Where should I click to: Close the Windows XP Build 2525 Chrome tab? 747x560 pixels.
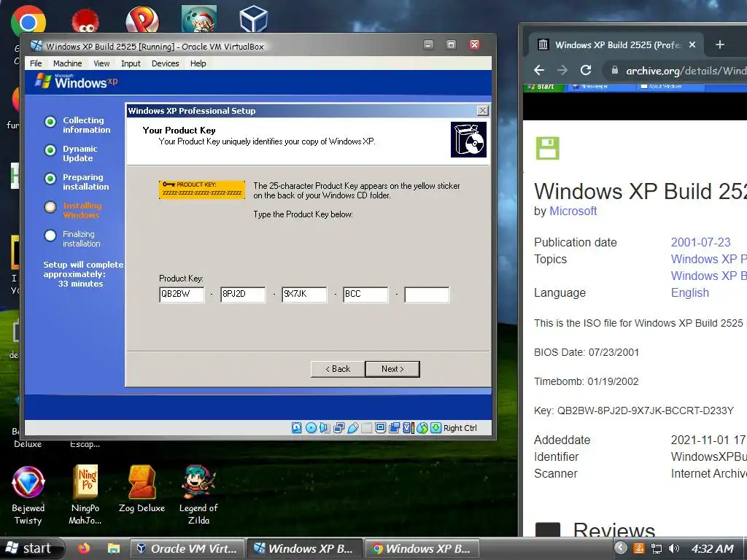pyautogui.click(x=692, y=44)
